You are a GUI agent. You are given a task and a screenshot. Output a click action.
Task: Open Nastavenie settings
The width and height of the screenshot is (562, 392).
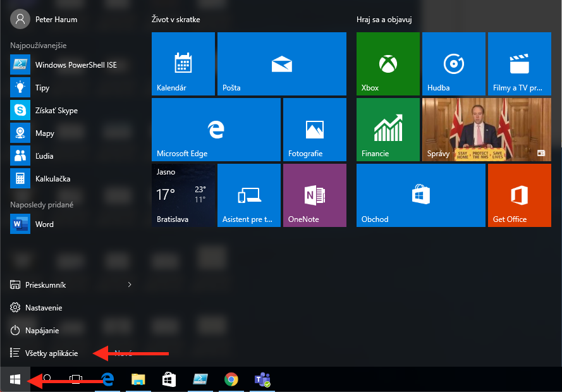44,308
